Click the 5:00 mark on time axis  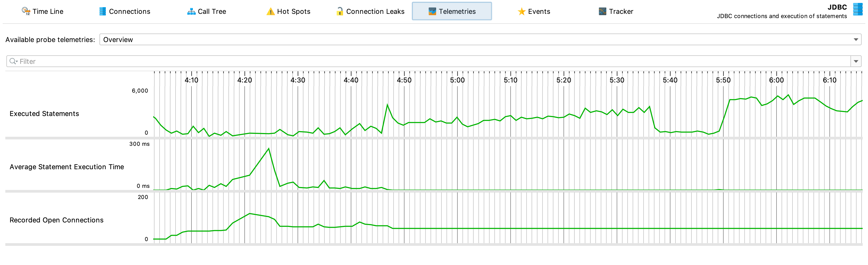457,80
